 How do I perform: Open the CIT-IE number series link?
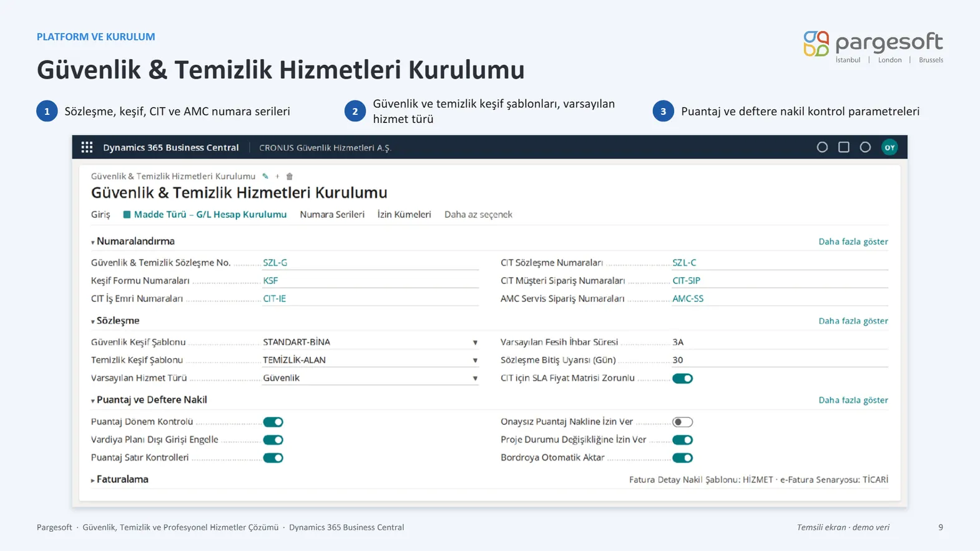[275, 299]
